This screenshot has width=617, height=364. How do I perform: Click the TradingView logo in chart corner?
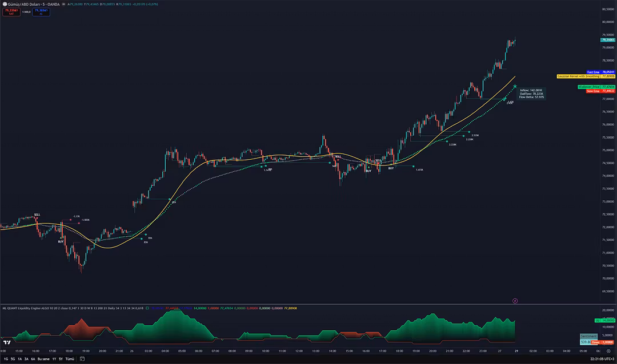(x=7, y=342)
